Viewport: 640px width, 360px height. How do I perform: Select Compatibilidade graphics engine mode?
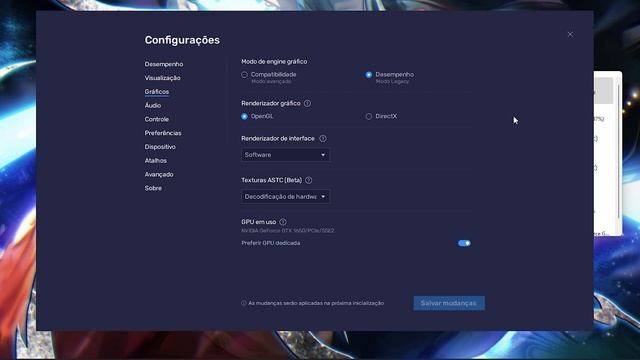[244, 75]
